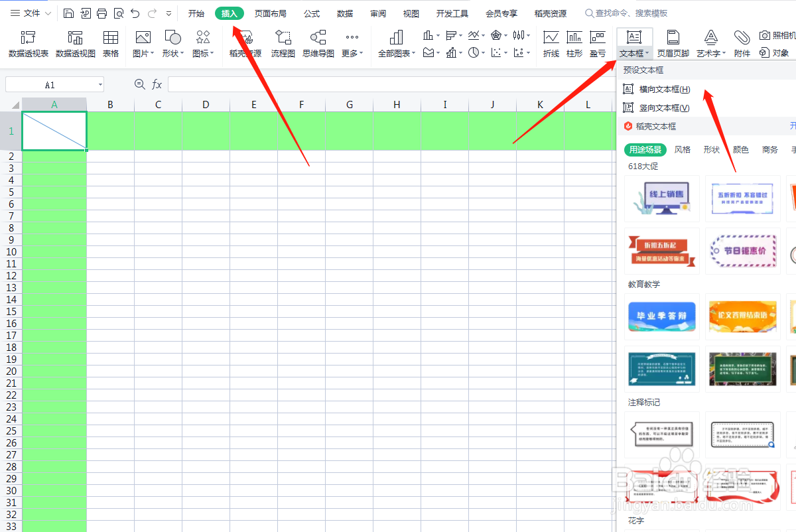
Task: Select row header 10
Action: point(11,252)
